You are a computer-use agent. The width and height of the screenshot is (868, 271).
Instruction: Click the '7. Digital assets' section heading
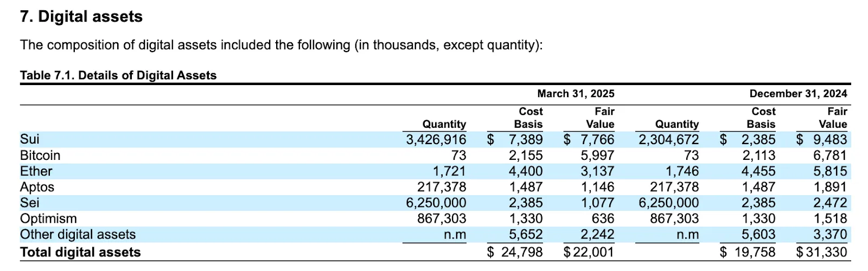click(x=81, y=17)
